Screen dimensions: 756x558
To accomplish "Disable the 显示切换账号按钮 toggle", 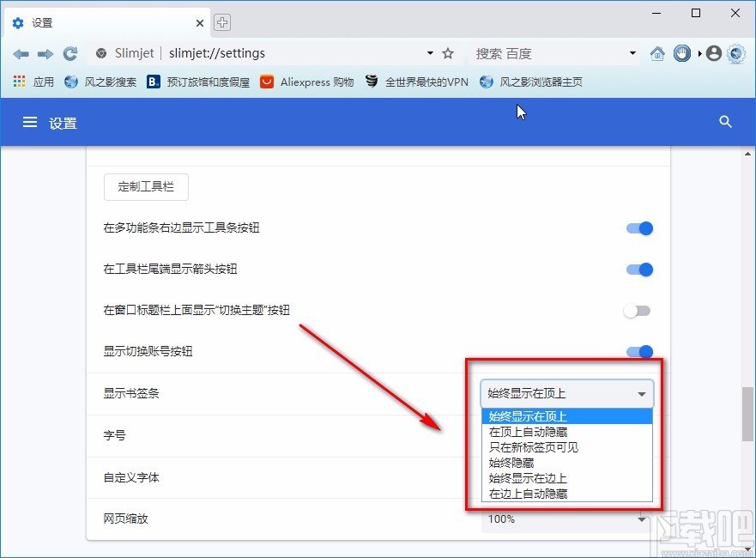I will click(638, 351).
